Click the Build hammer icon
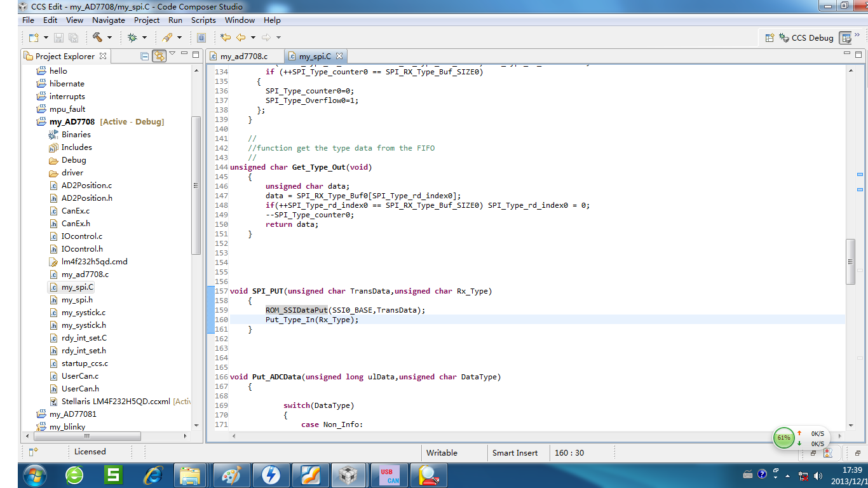Viewport: 868px width, 488px height. [97, 37]
